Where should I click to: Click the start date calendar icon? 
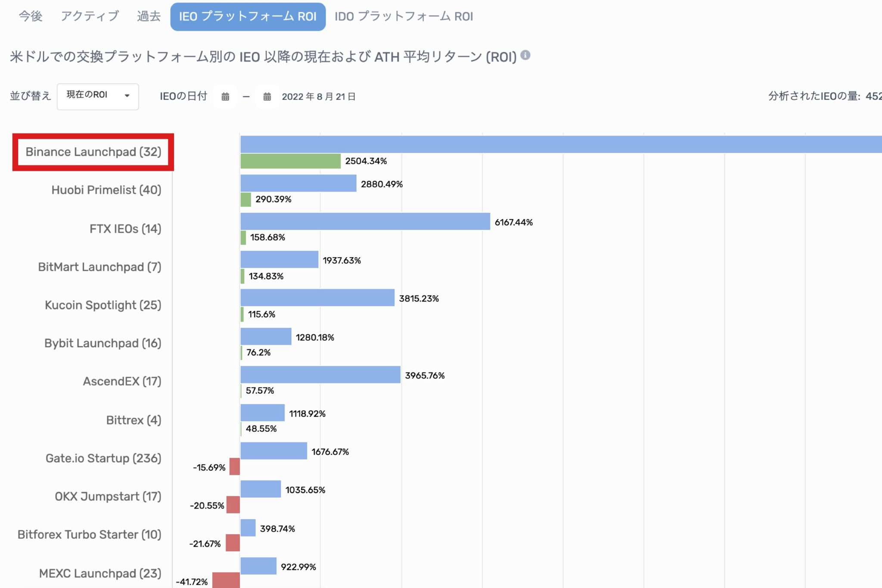click(x=225, y=96)
